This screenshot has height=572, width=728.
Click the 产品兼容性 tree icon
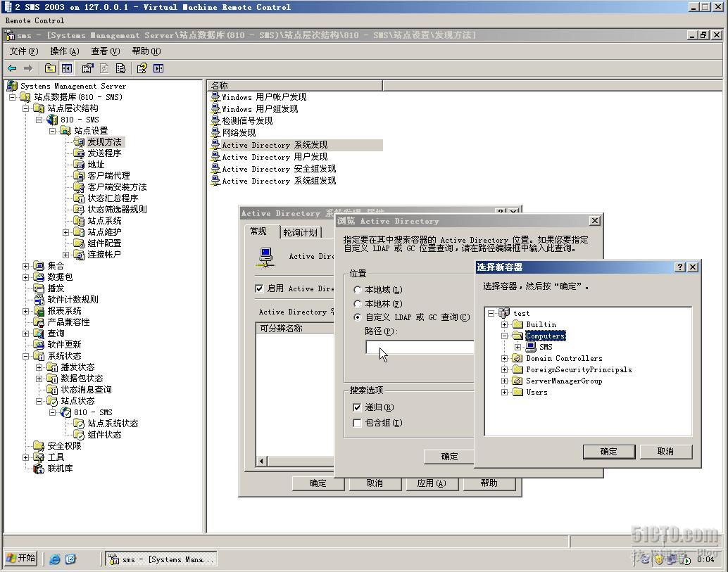click(x=39, y=322)
